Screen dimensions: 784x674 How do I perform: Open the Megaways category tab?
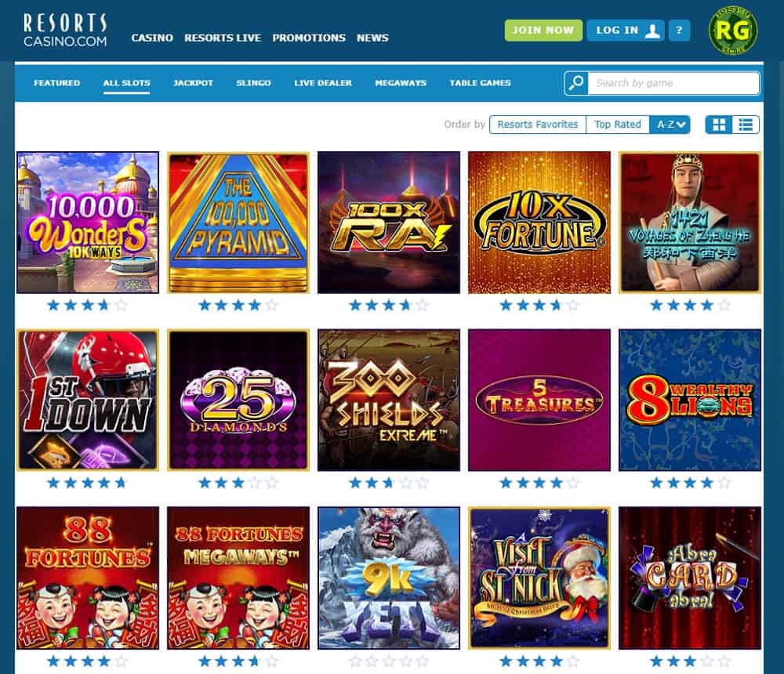(x=401, y=83)
